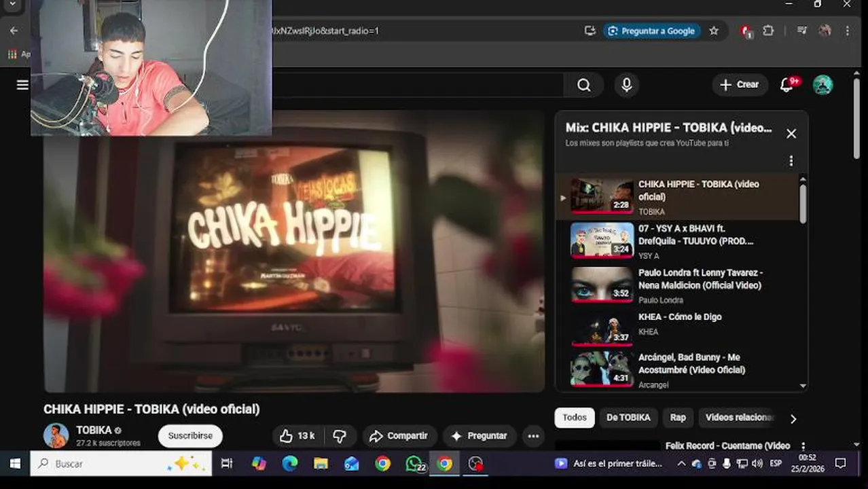Screen dimensions: 868x489
Task: Open WhatsApp with 22 badge
Action: tap(415, 464)
